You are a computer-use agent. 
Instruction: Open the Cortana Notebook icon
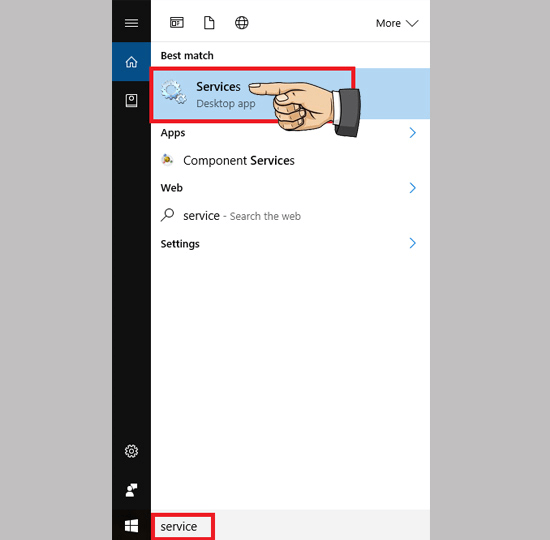point(131,100)
